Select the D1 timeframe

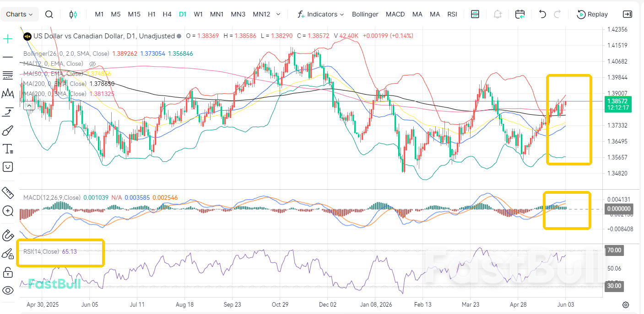tap(183, 14)
